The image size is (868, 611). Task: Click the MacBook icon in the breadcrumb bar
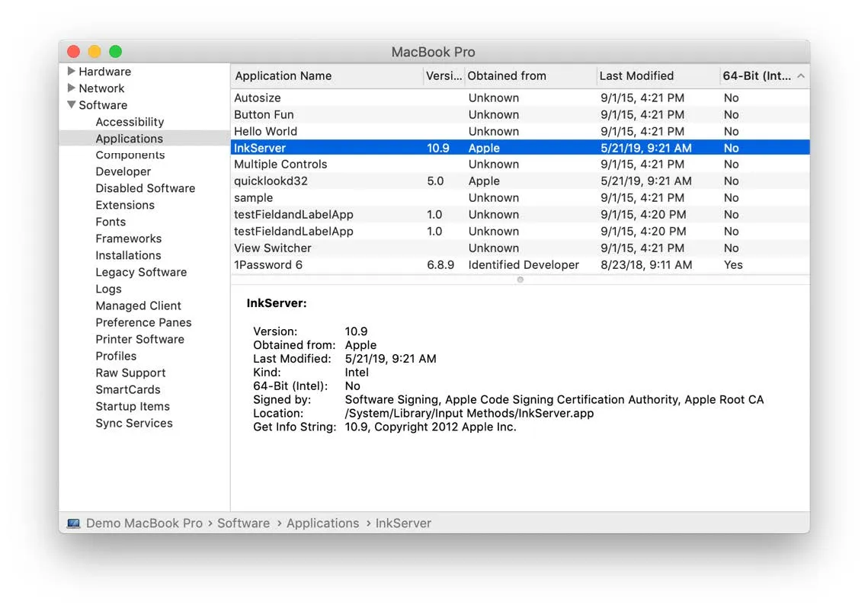click(x=73, y=523)
